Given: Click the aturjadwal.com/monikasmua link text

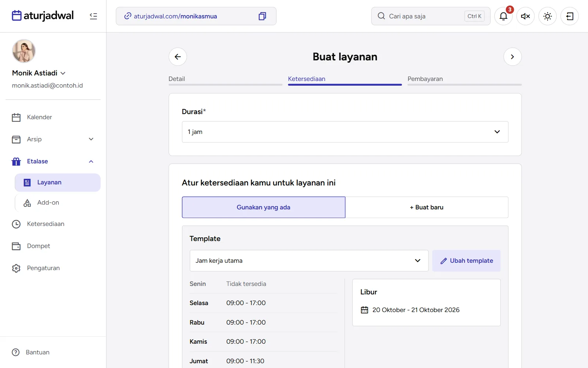Looking at the screenshot, I should 175,16.
